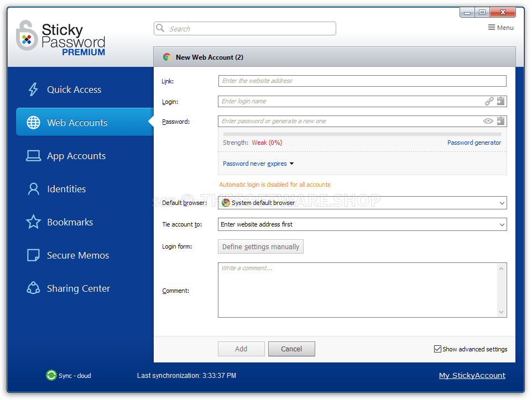Open My StickyAccount link
This screenshot has width=532, height=400.
(x=472, y=375)
